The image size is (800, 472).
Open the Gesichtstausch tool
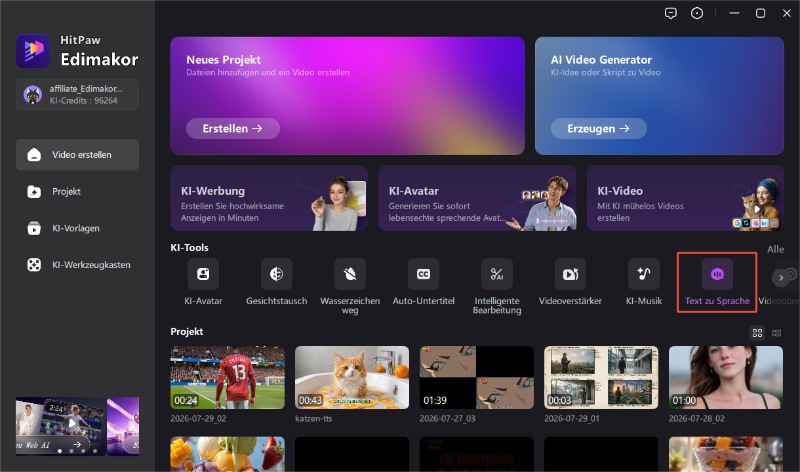277,274
